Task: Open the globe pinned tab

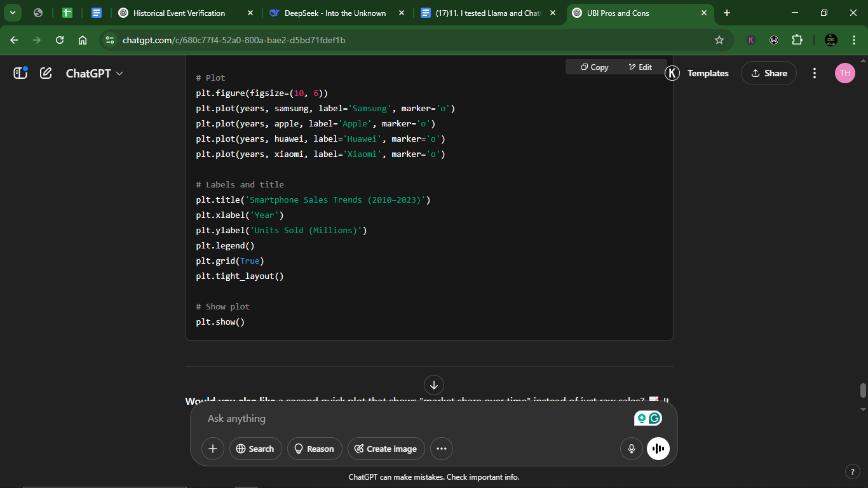Action: (x=38, y=13)
